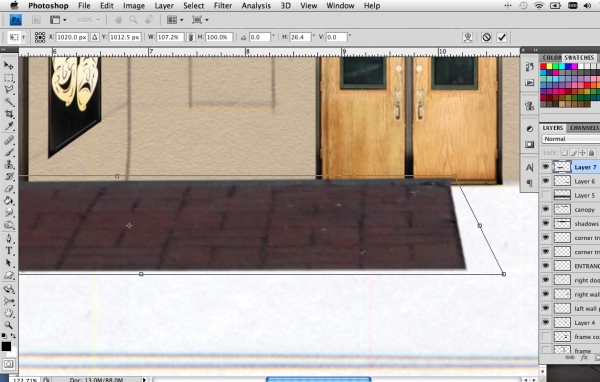Select the Polygonal Lasso tool

pyautogui.click(x=8, y=90)
